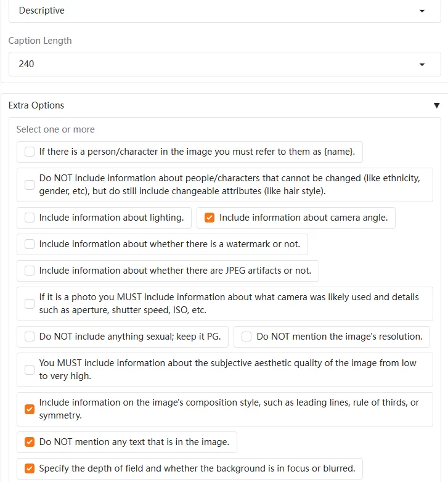Viewport: 448px width, 482px height.
Task: Check Do NOT include anything sexual option
Action: pos(30,337)
